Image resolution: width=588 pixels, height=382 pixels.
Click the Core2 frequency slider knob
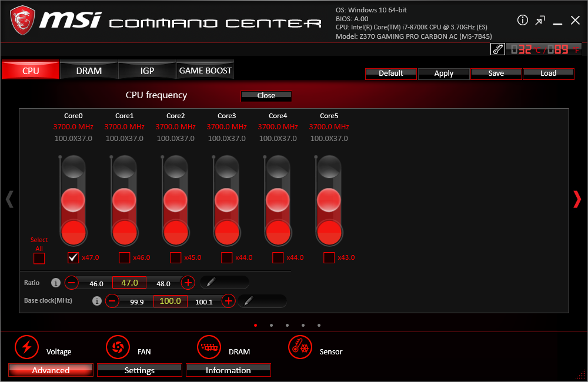[175, 200]
